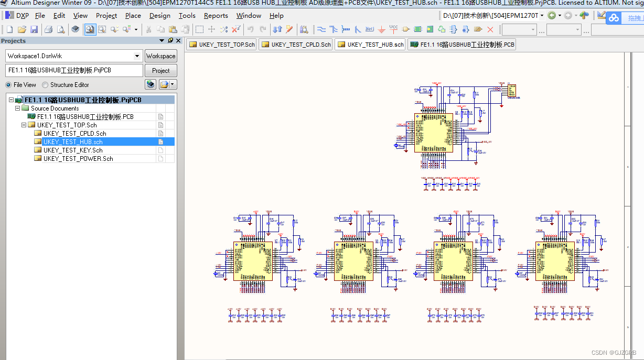Open UKEY_TEST_POWER.Sch in the project tree
Viewport: 644px width, 360px height.
point(78,159)
